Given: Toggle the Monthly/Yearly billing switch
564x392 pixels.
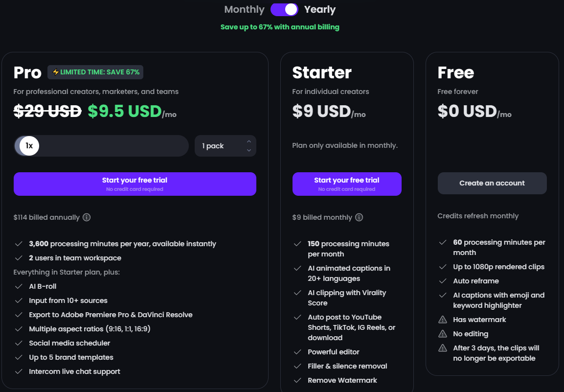Looking at the screenshot, I should [284, 9].
